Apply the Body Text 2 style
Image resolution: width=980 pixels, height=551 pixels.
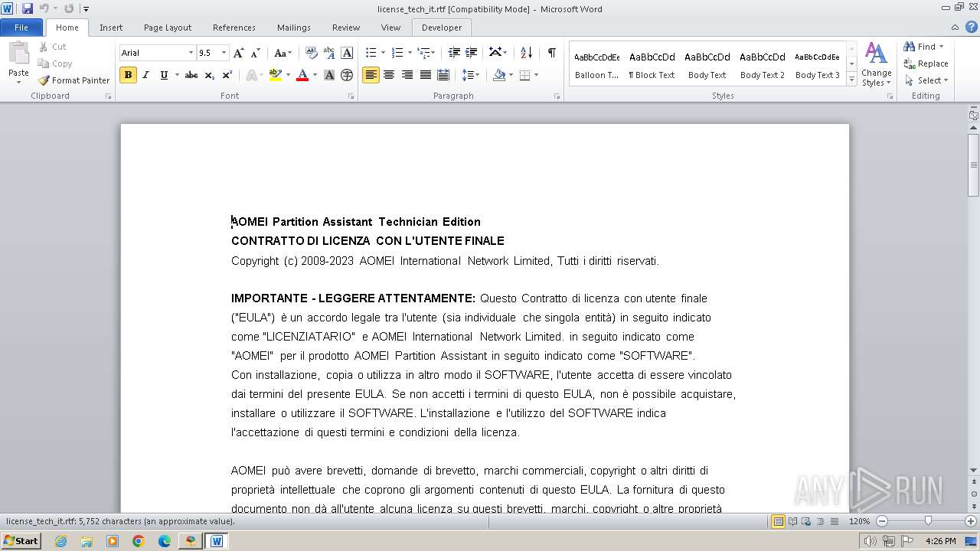pyautogui.click(x=762, y=65)
